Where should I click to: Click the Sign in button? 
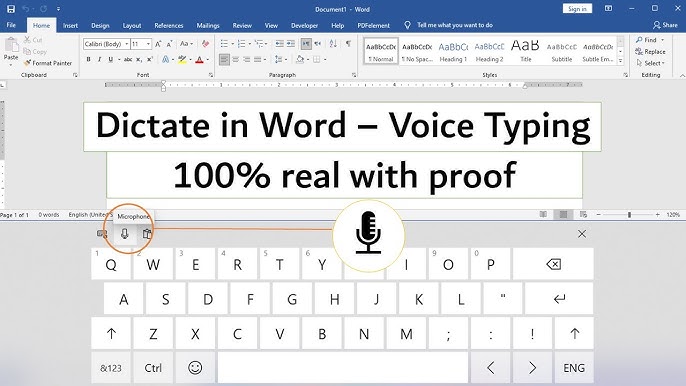click(577, 9)
